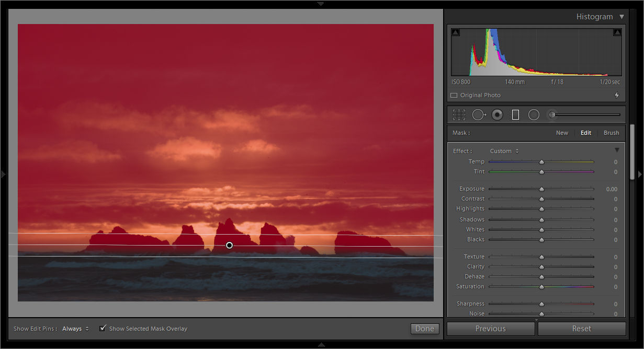Click the Reset button
644x349 pixels.
point(581,329)
